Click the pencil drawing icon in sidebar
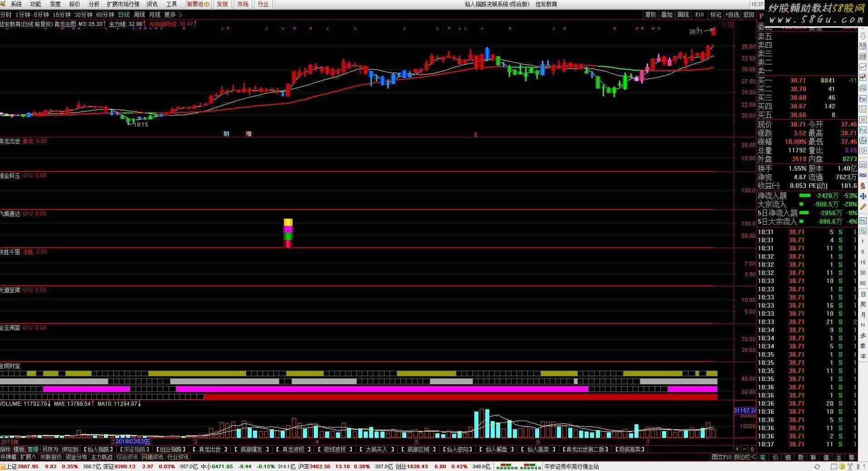The height and width of the screenshot is (471, 868). (863, 207)
